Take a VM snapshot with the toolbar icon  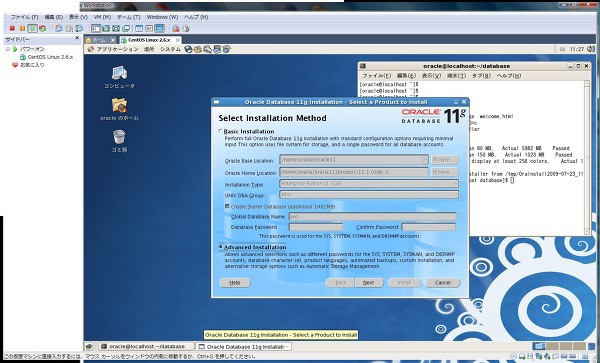point(59,28)
